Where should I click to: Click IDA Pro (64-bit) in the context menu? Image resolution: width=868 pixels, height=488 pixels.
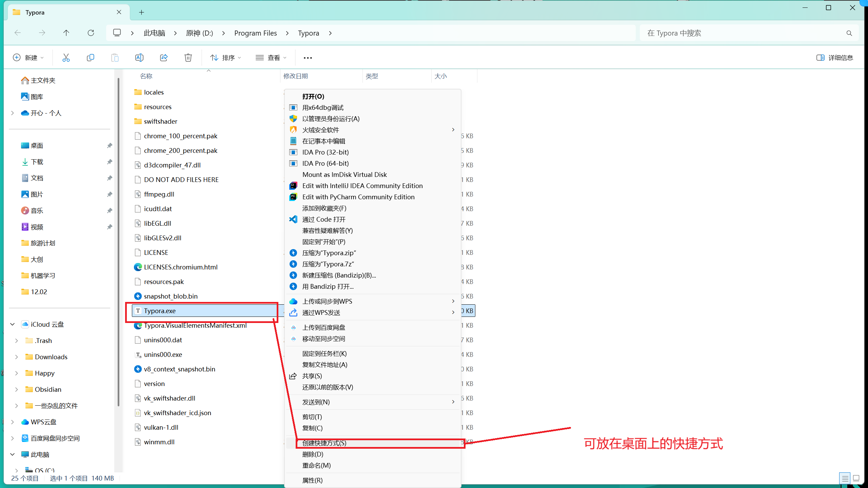tap(373, 163)
